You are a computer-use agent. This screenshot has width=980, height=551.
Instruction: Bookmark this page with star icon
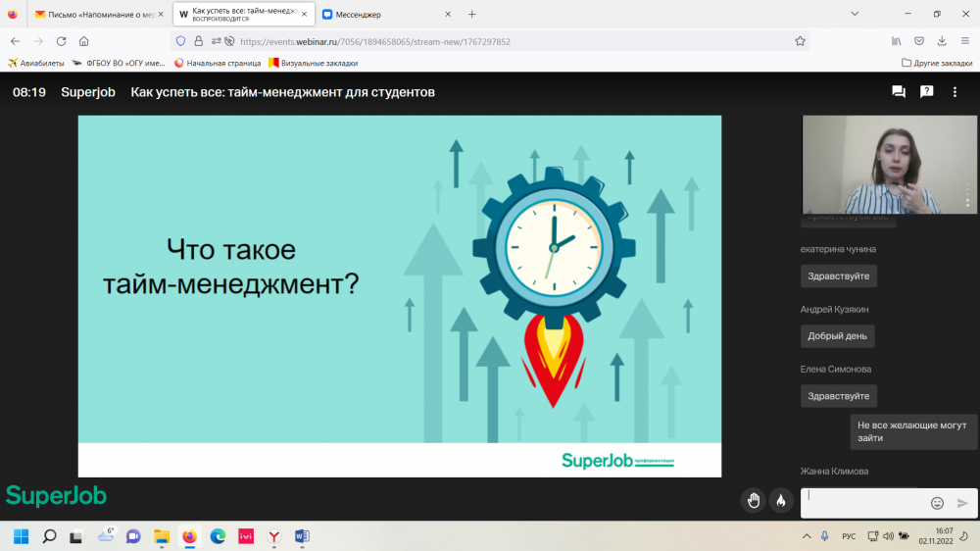[800, 41]
